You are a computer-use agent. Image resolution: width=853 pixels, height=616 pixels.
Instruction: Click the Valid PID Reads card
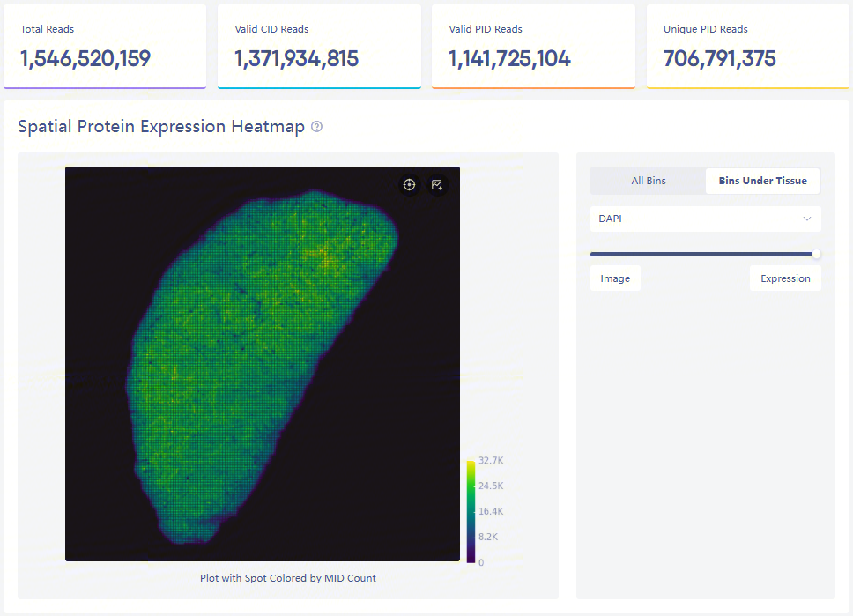[x=533, y=46]
